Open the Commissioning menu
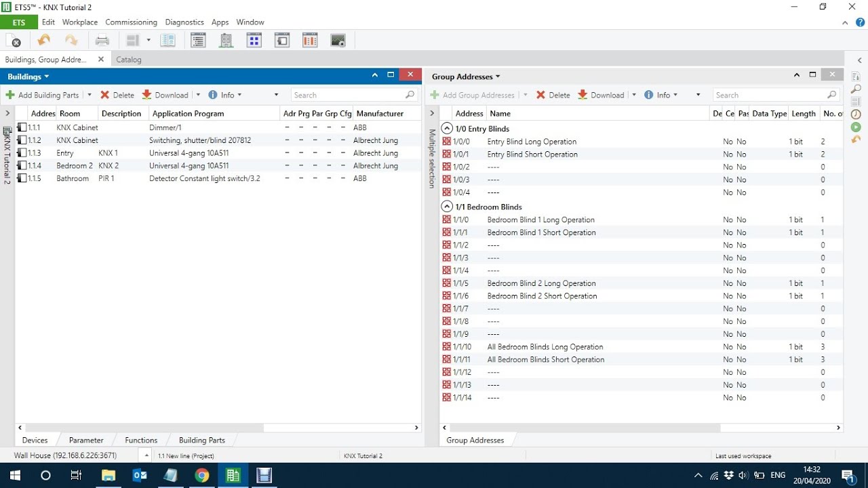 click(x=131, y=22)
